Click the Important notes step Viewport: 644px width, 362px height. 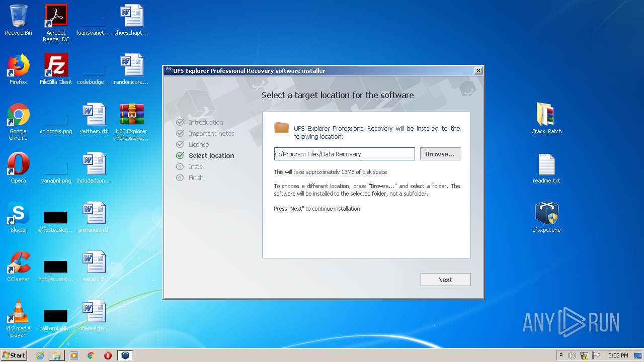pos(211,133)
